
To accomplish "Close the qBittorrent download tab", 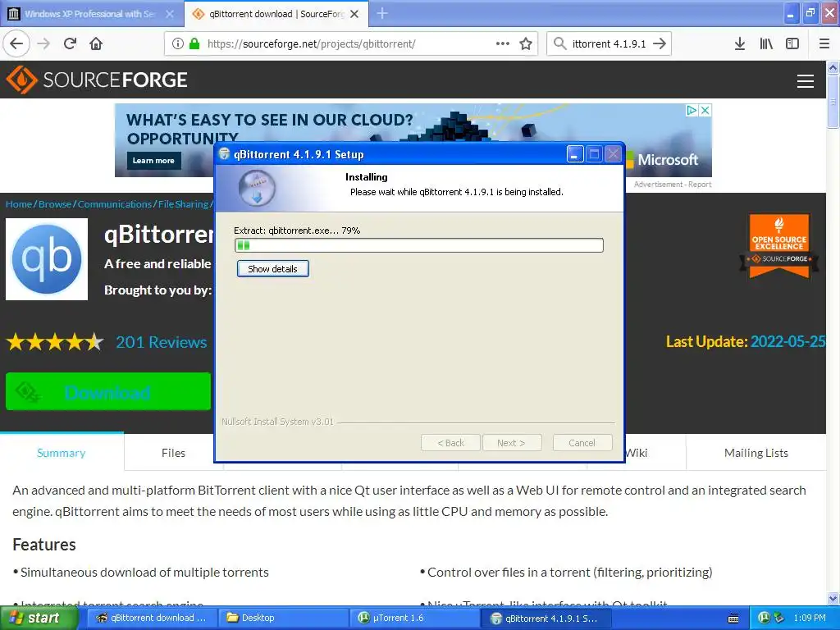I will pos(354,14).
